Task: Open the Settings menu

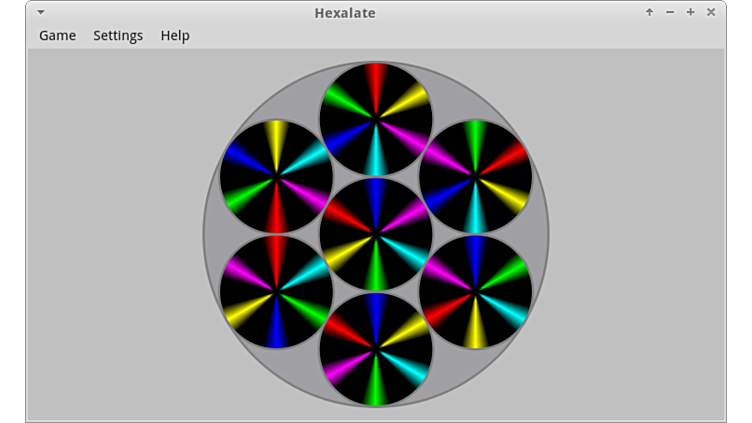Action: coord(118,35)
